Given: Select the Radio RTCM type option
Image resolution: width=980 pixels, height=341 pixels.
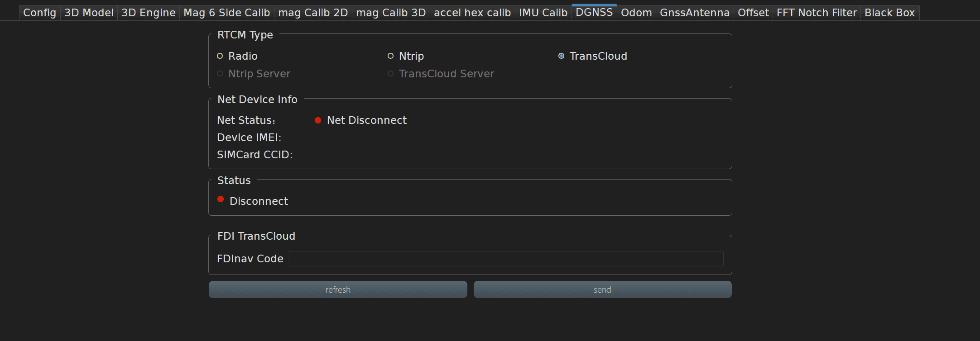Looking at the screenshot, I should click(x=220, y=56).
